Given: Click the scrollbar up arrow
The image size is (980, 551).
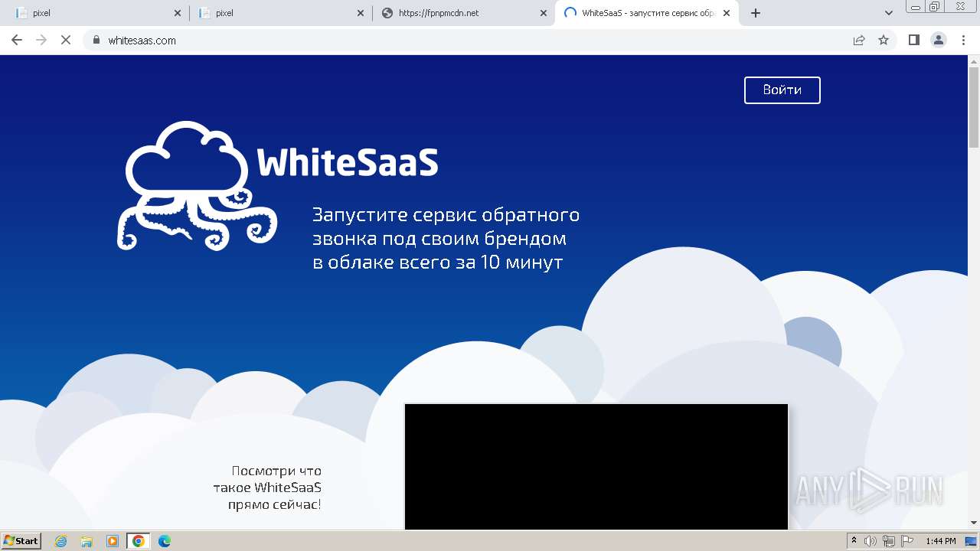Looking at the screenshot, I should 974,60.
